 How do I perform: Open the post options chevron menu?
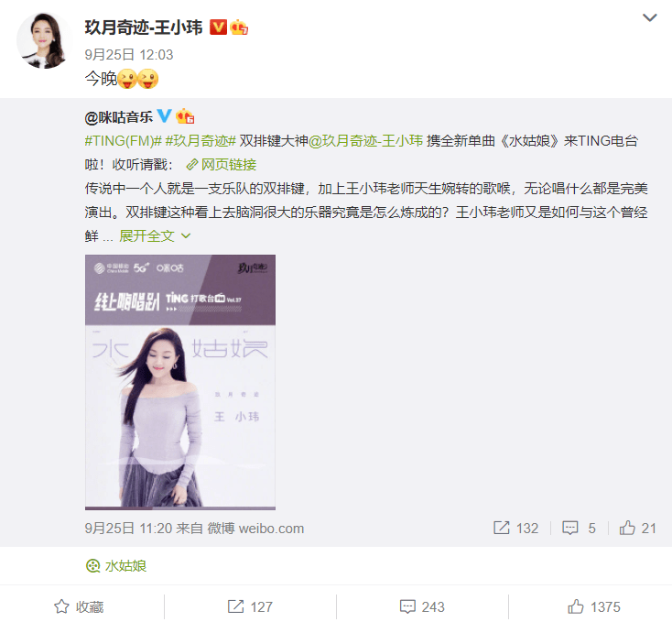click(650, 17)
